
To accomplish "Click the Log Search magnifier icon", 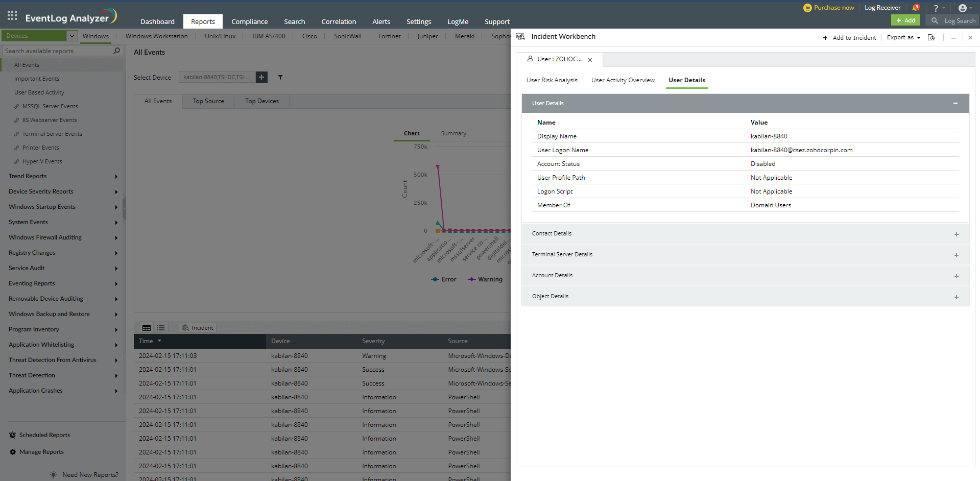I will [935, 20].
